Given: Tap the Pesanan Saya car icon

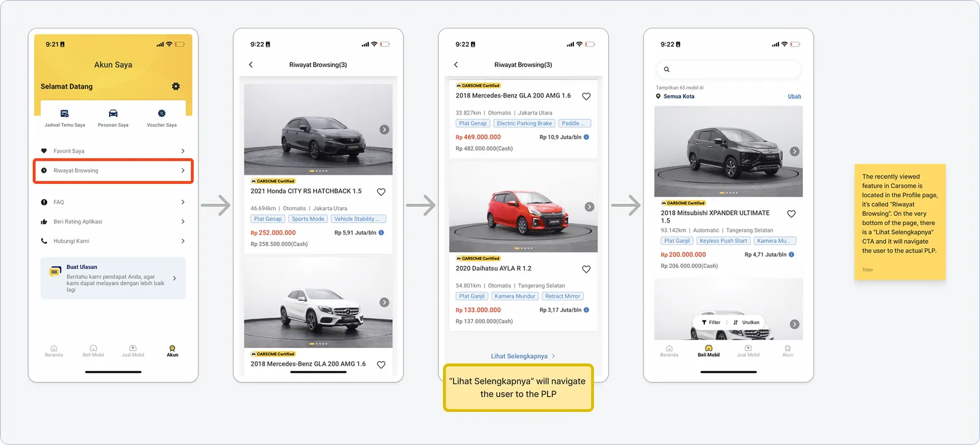Looking at the screenshot, I should 113,113.
